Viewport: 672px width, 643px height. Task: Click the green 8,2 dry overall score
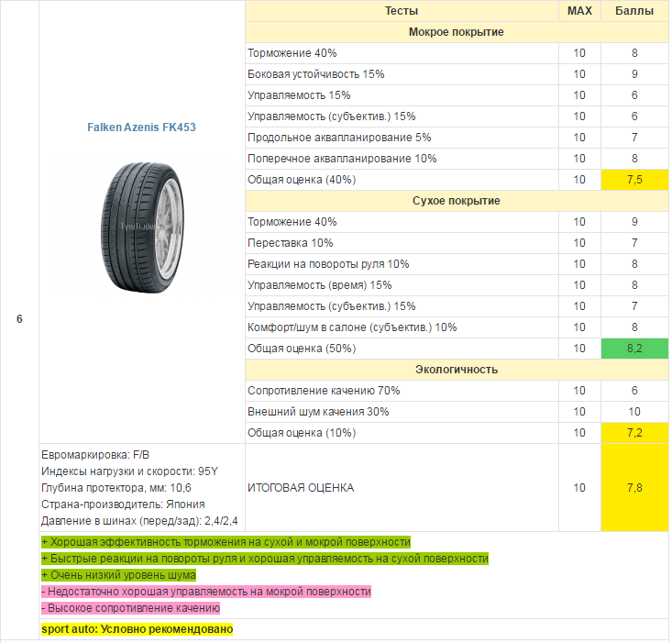coord(633,349)
